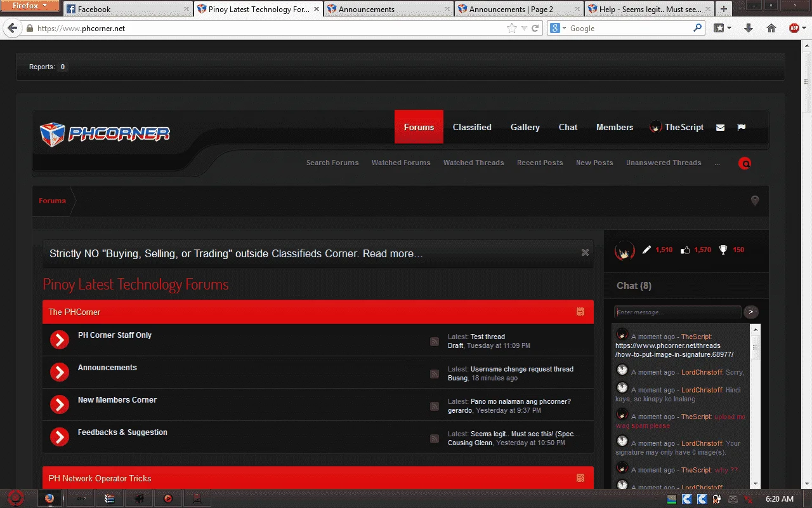812x508 pixels.
Task: Collapse the PH Network Operator Tricks category
Action: (x=580, y=478)
